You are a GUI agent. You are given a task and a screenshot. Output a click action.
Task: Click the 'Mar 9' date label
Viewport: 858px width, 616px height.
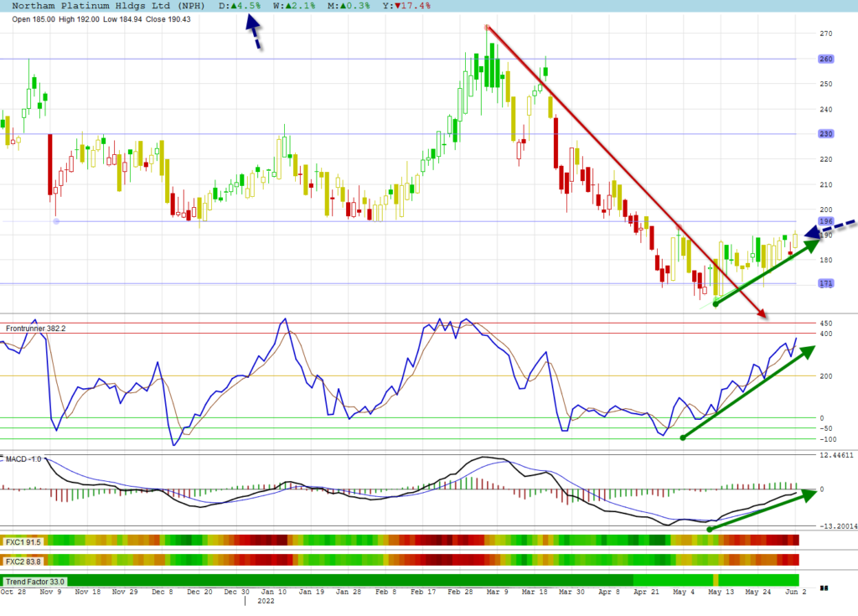[x=497, y=592]
